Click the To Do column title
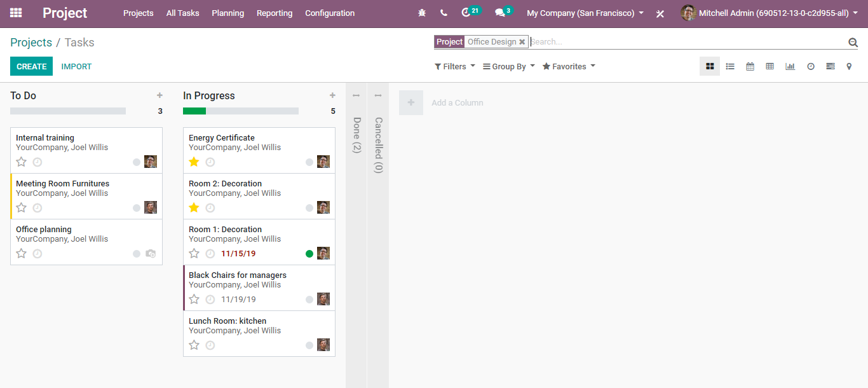This screenshot has width=868, height=388. click(24, 95)
